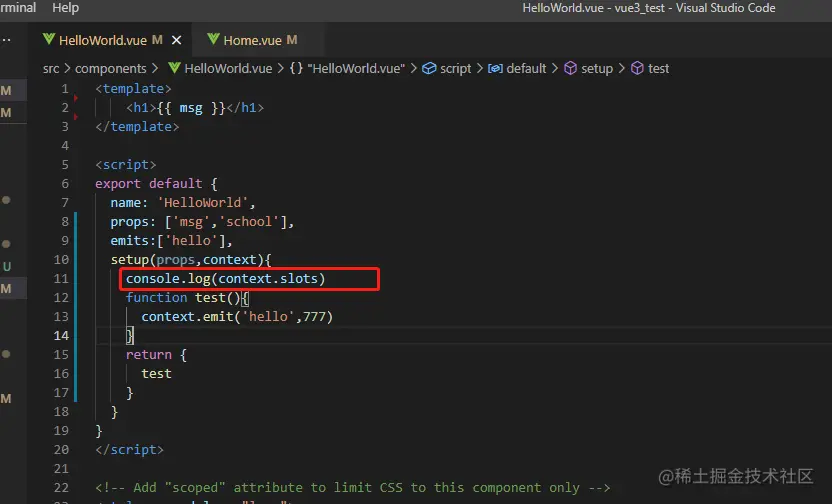This screenshot has height=504, width=832.
Task: Place cursor on the <template> opening tag
Action: pos(133,89)
